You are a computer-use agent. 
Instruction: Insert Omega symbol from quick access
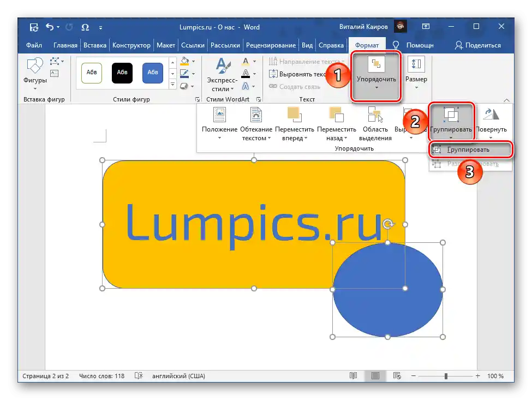click(85, 27)
